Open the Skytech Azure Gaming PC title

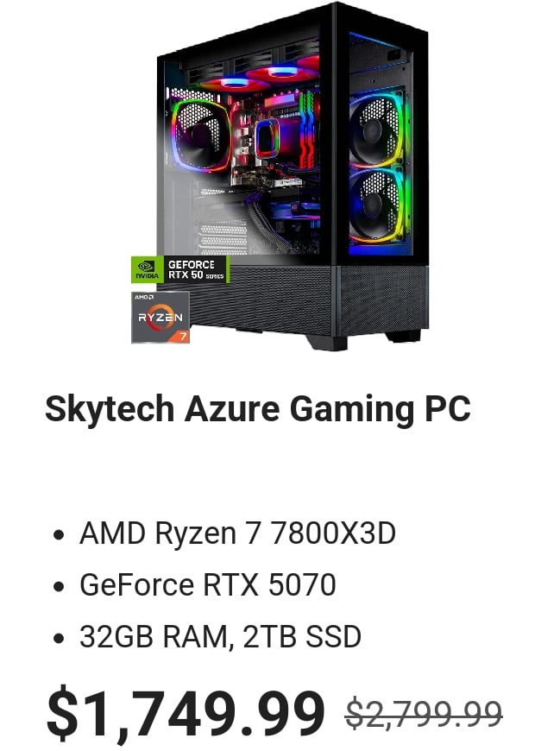(257, 408)
